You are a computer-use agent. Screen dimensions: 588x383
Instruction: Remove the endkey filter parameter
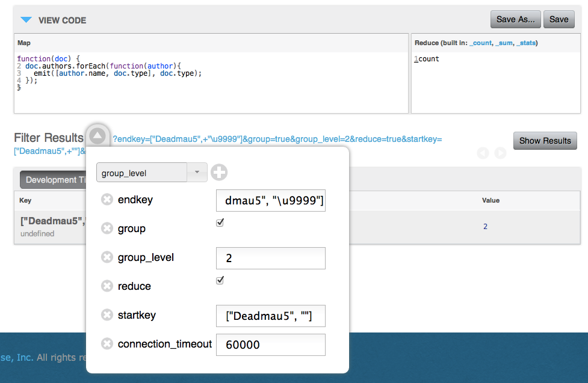click(x=107, y=200)
